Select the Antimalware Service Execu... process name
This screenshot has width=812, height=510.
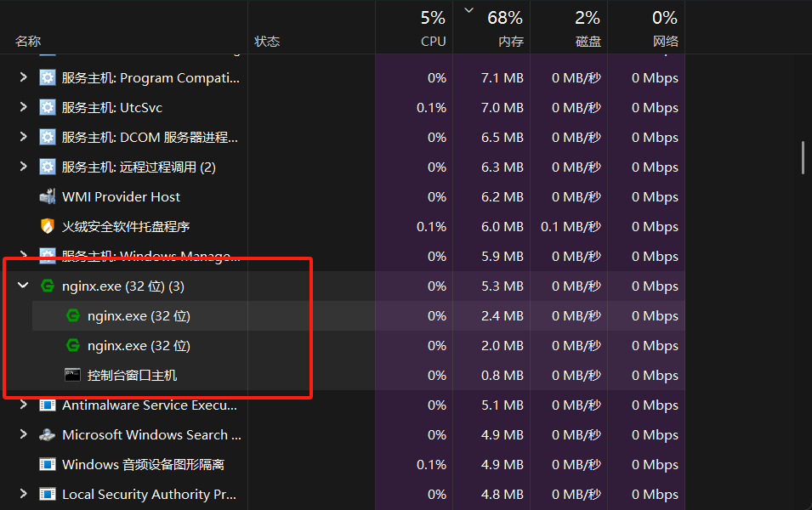149,405
